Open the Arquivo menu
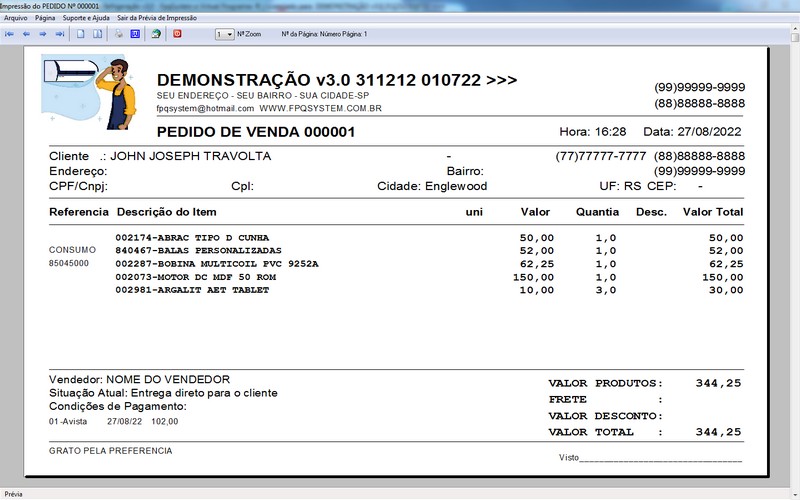The height and width of the screenshot is (500, 800). click(15, 18)
